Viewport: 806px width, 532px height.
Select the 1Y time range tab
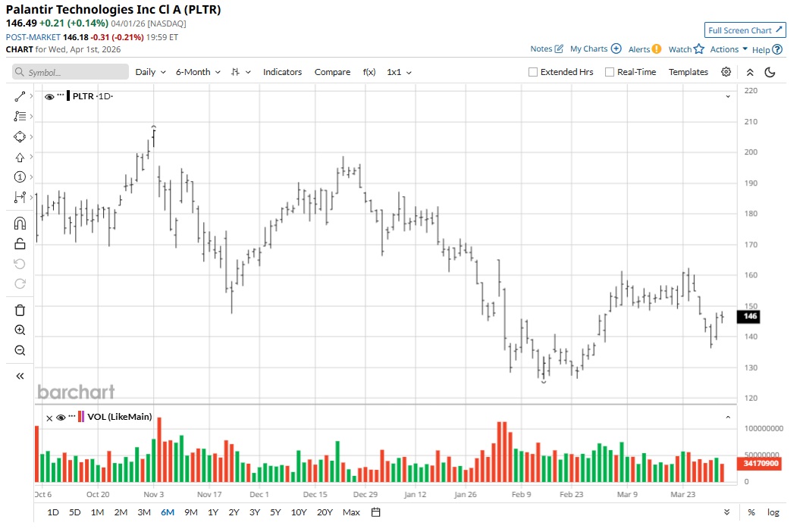[x=213, y=512]
